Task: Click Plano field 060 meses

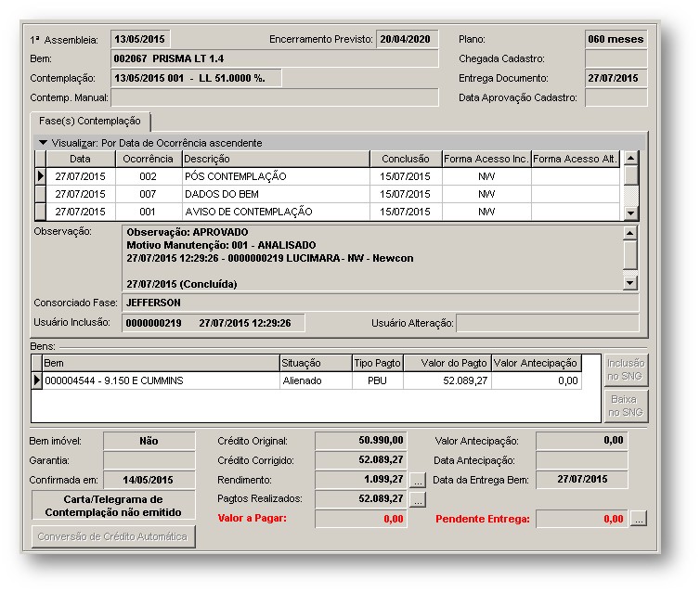Action: 616,39
